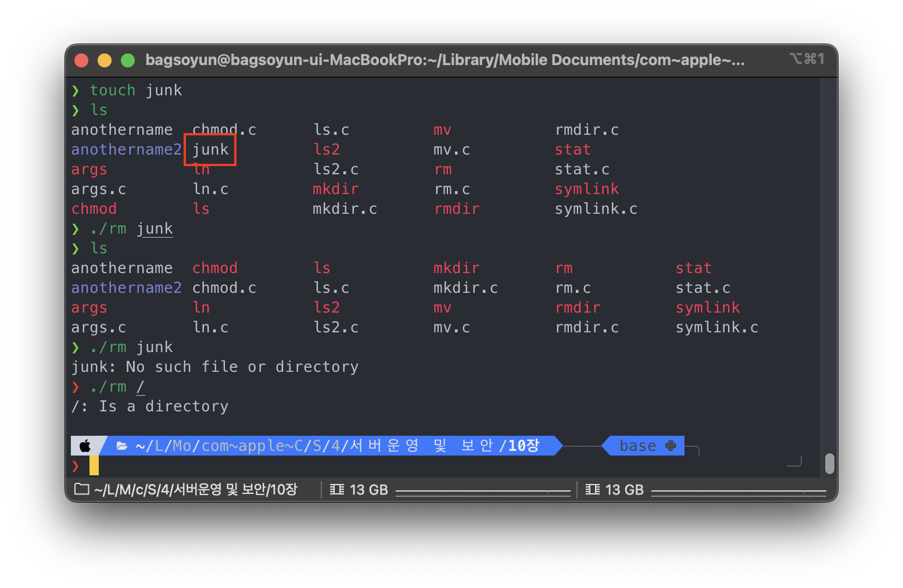Click ln.c in the second ls listing

click(210, 327)
